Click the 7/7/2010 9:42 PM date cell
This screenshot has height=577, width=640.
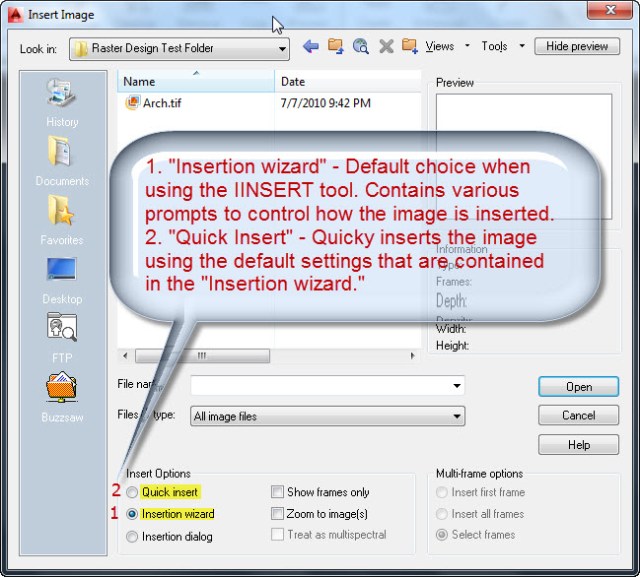325,103
